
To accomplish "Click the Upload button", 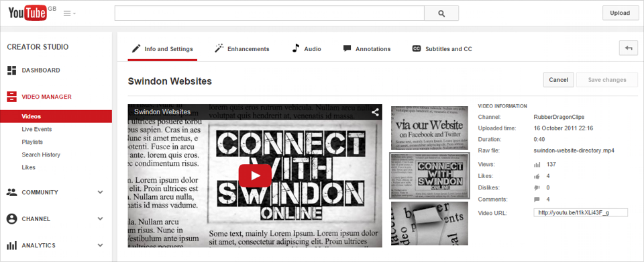I will click(620, 13).
